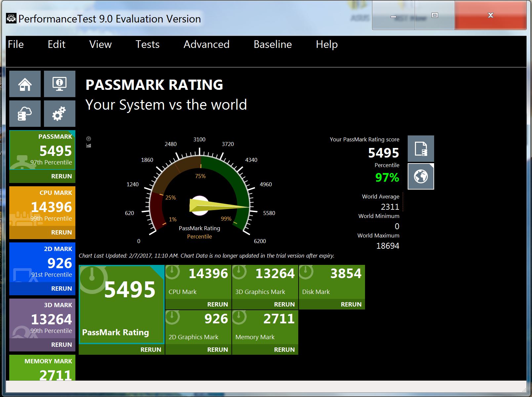Viewport: 532px width, 397px height.
Task: Select the MEMORY MARK 2711 sidebar tile
Action: pyautogui.click(x=42, y=368)
